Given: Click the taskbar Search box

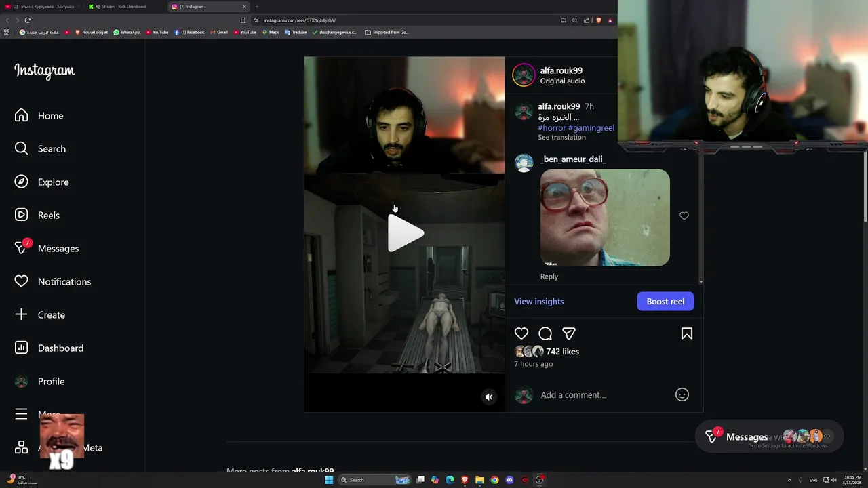Looking at the screenshot, I should click(375, 480).
